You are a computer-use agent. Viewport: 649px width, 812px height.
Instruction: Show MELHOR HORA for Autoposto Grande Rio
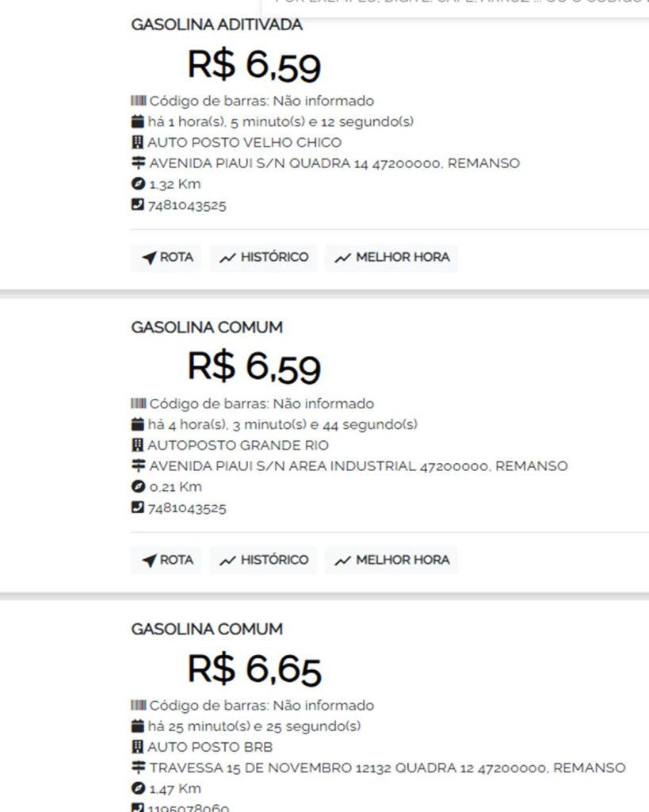point(391,560)
